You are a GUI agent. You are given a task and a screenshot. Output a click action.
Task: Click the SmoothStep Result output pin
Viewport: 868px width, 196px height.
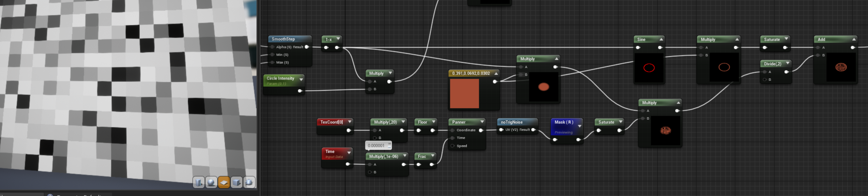click(x=307, y=47)
